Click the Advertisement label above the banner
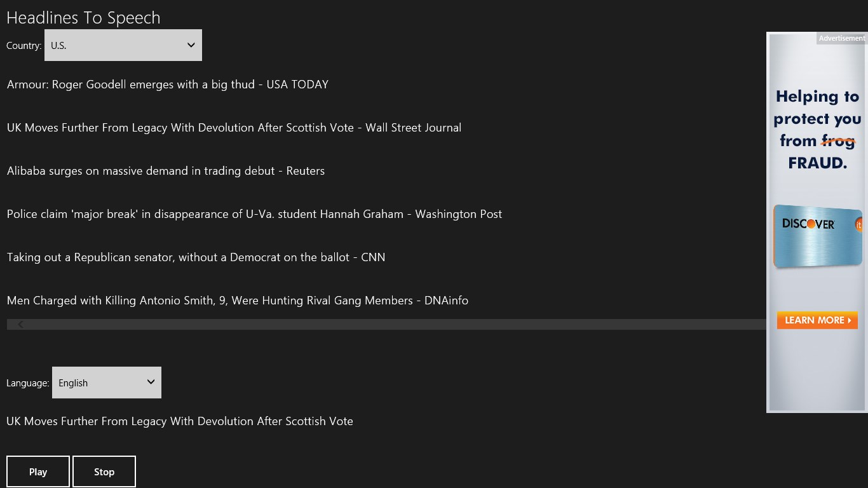 841,38
